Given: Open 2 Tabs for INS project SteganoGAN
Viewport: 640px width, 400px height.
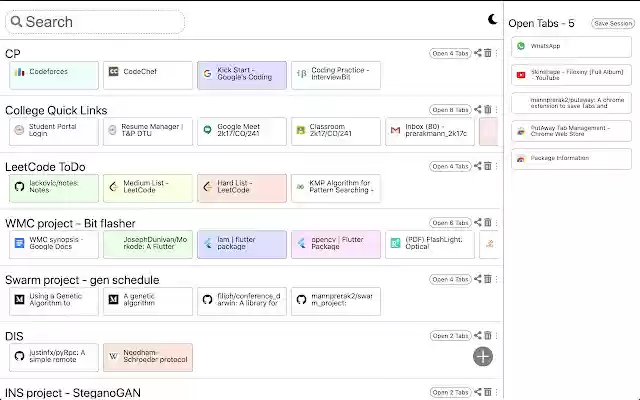Looking at the screenshot, I should [450, 393].
